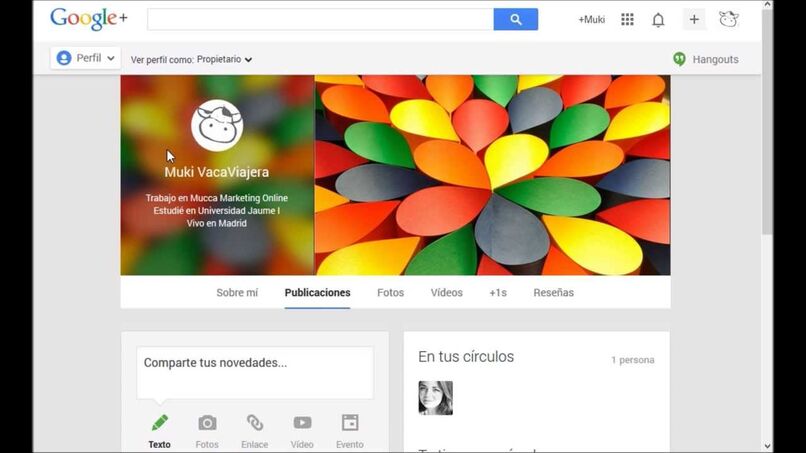Switch to the Publicaciones tab
The width and height of the screenshot is (806, 453).
coord(317,293)
